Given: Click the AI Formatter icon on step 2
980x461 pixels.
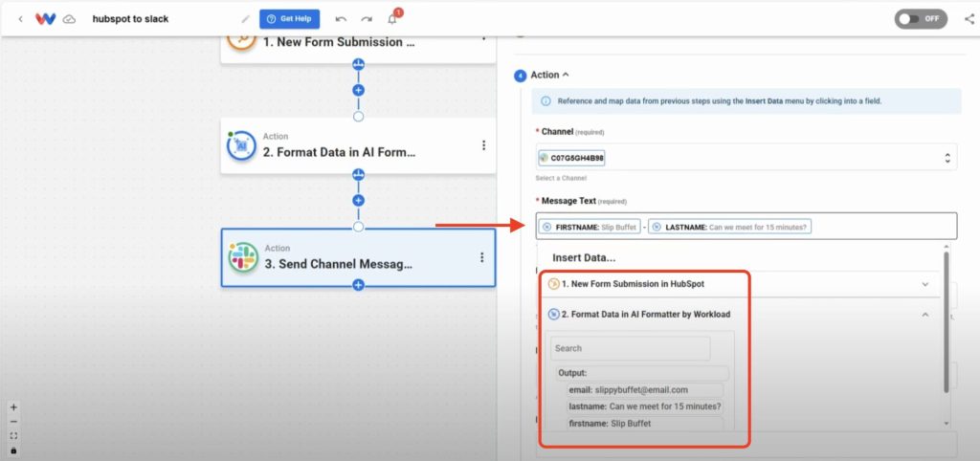Looking at the screenshot, I should click(x=242, y=146).
